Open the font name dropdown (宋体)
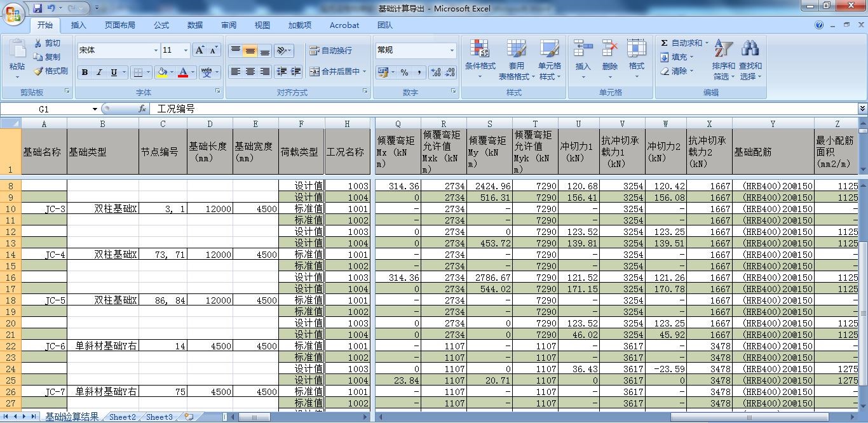 pyautogui.click(x=156, y=51)
